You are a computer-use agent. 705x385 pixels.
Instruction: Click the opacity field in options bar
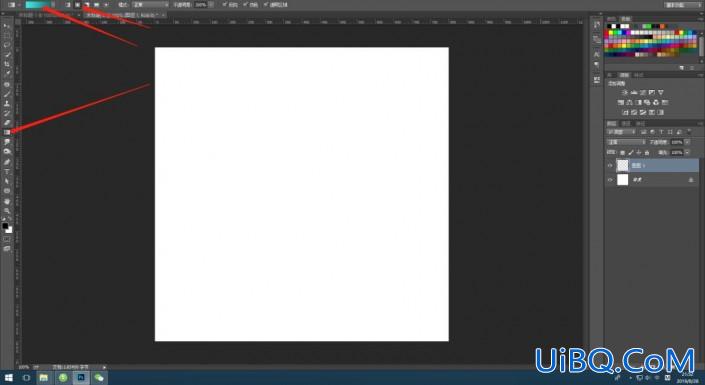(x=201, y=4)
